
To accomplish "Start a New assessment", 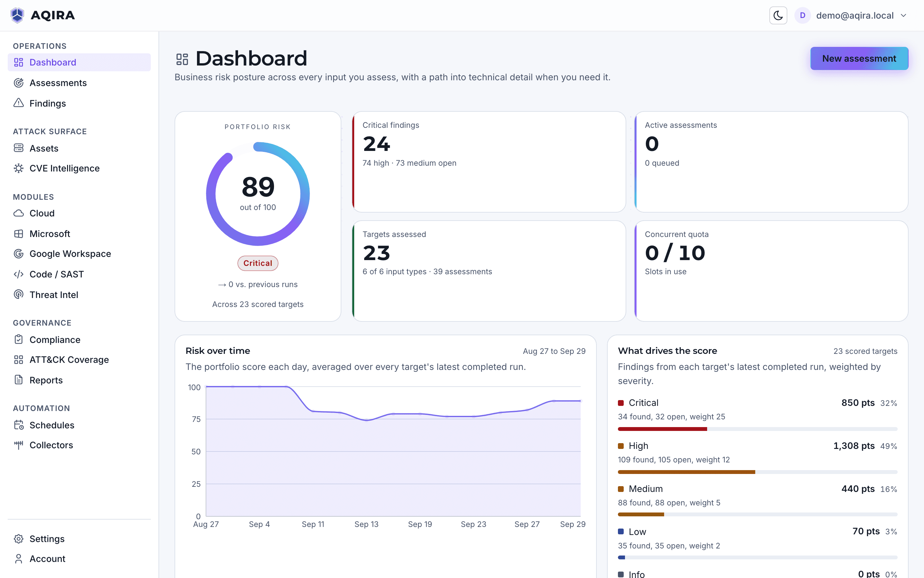I will click(859, 58).
